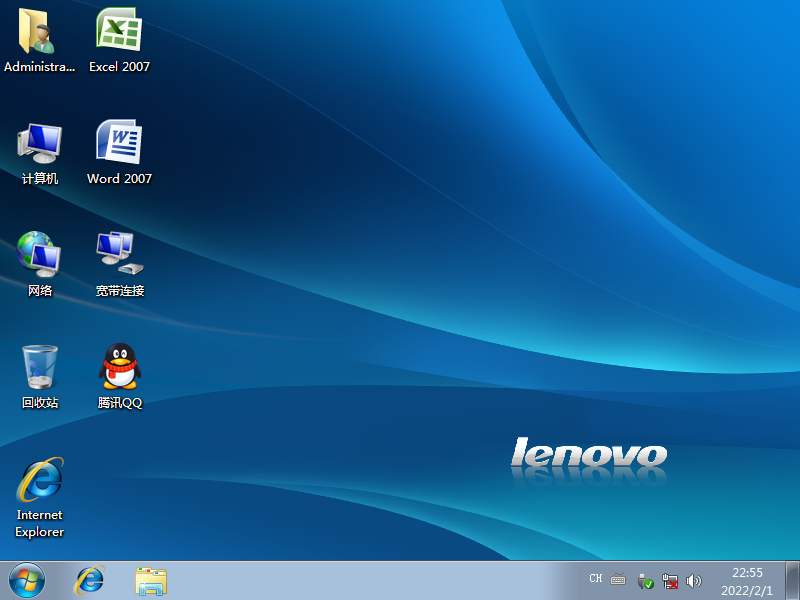The image size is (800, 600).
Task: Open Safely Remove Hardware tray icon
Action: tap(646, 580)
